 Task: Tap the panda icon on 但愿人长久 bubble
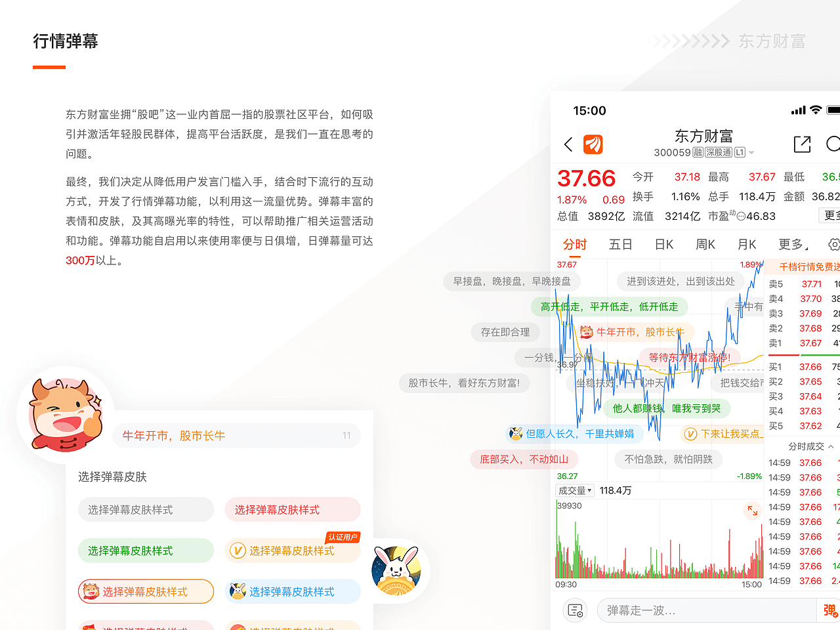[x=516, y=434]
